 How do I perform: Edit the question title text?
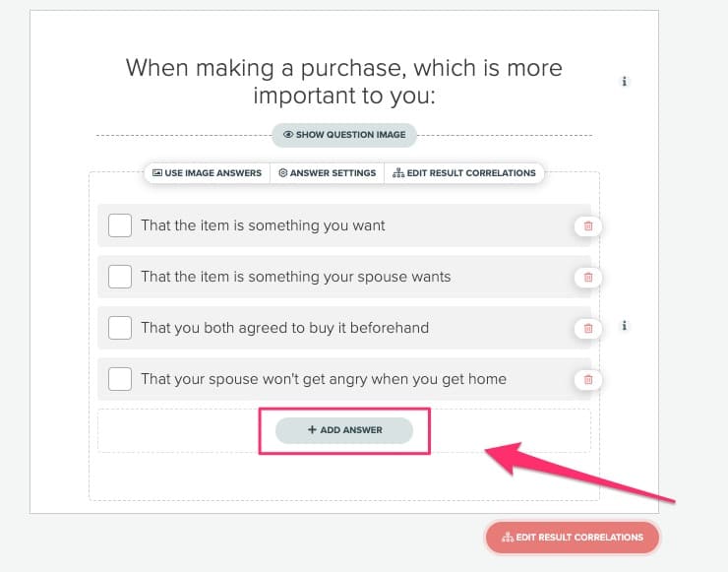343,83
